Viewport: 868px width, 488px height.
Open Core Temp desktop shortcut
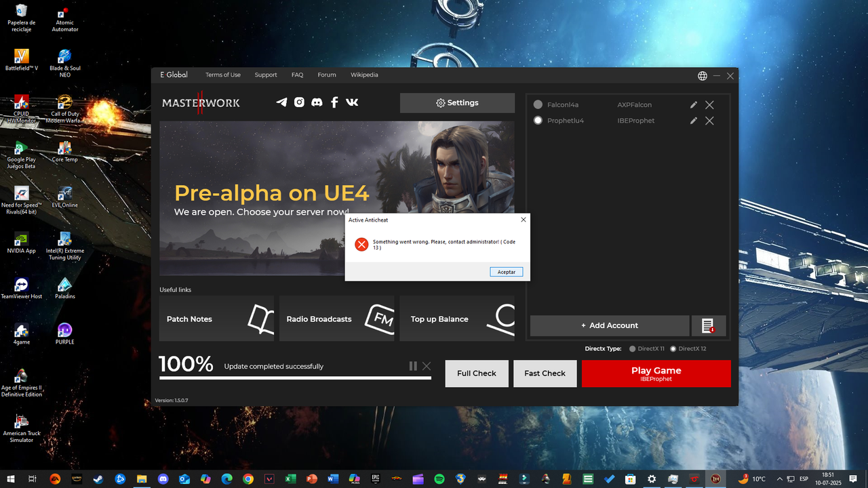pyautogui.click(x=65, y=151)
